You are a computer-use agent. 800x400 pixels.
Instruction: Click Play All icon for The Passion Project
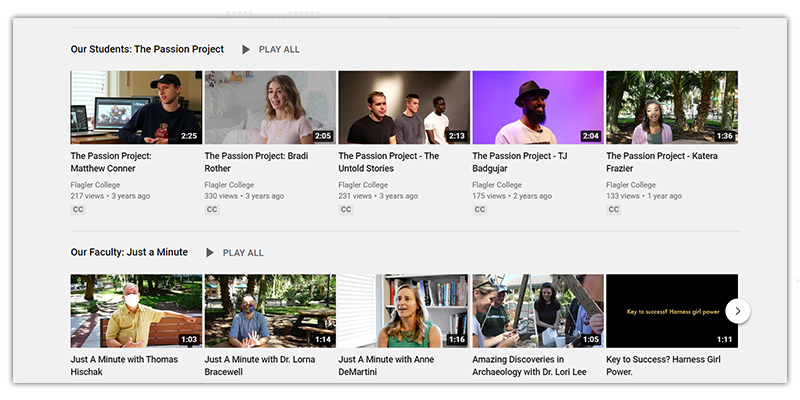(x=246, y=49)
